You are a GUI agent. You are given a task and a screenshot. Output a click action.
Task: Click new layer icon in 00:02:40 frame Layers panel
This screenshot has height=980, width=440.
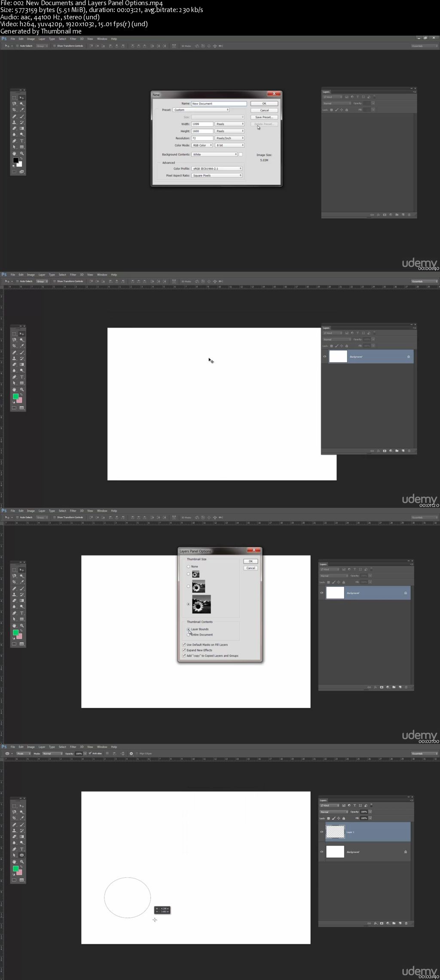(400, 923)
